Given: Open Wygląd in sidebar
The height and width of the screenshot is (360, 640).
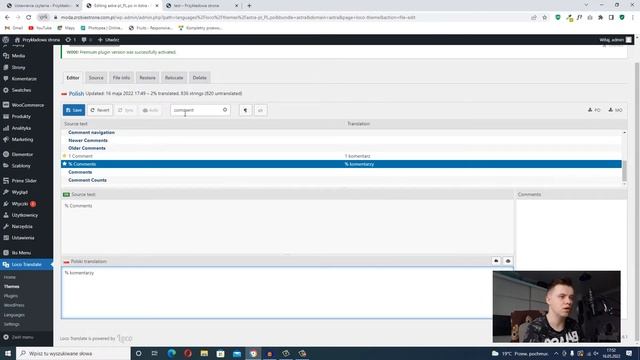Looking at the screenshot, I should coord(20,192).
